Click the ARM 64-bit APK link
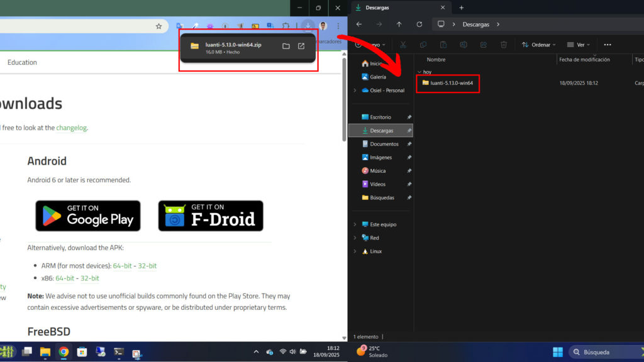Screen dimensions: 644x362 pos(122,266)
